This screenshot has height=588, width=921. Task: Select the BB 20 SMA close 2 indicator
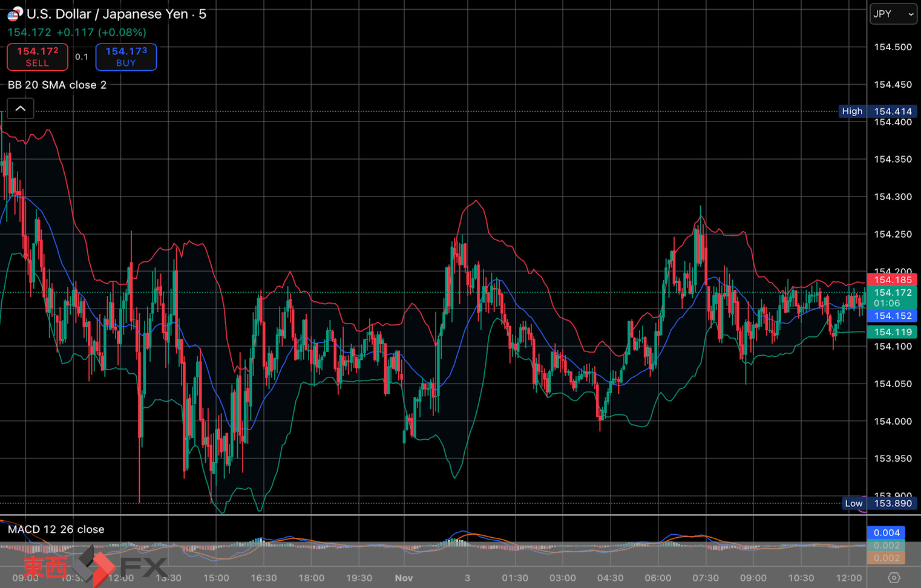(57, 85)
